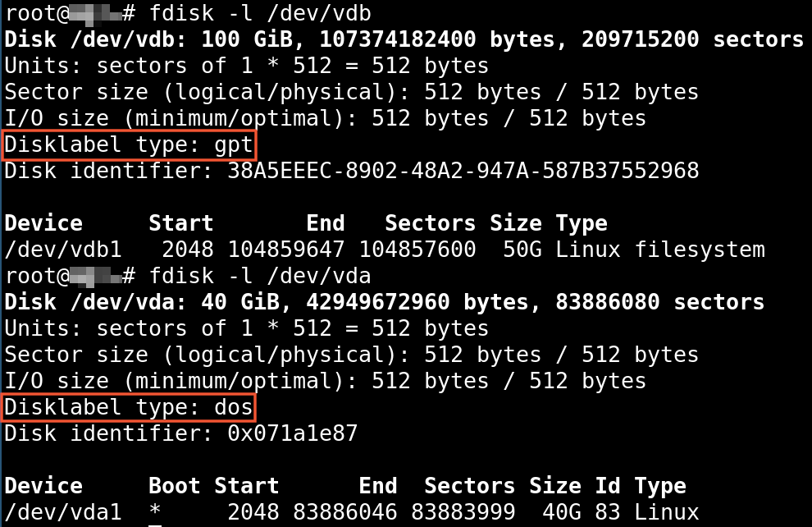Screen dimensions: 812x527
Task: Click the 'Linux filesystem' type text
Action: click(660, 250)
